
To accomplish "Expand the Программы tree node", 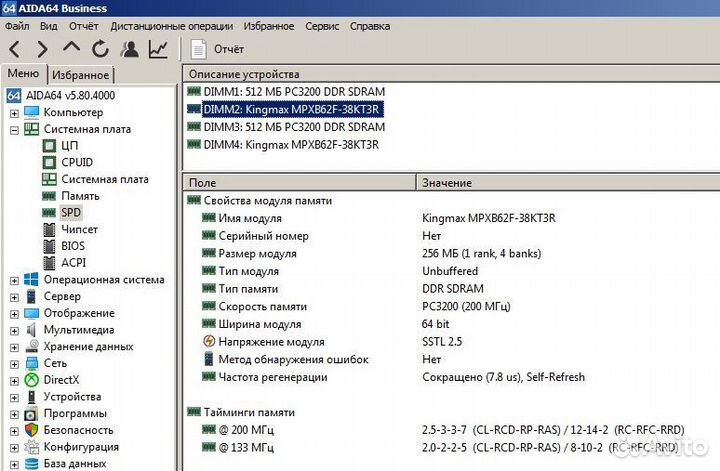I will tap(14, 415).
